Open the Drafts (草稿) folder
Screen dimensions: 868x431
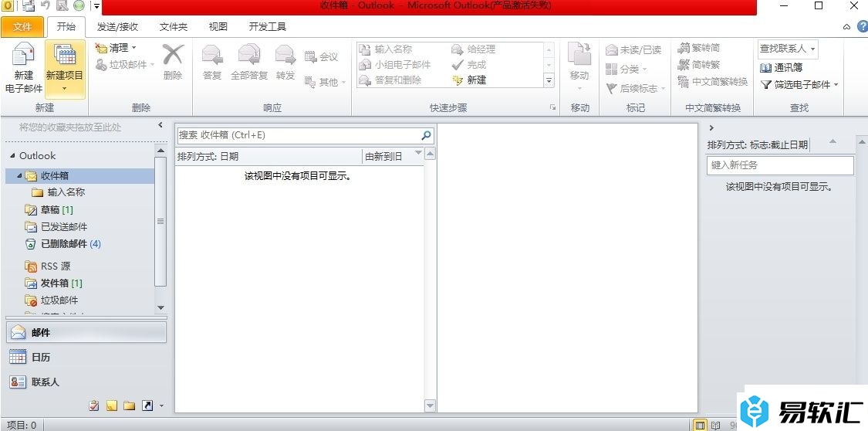tap(49, 210)
